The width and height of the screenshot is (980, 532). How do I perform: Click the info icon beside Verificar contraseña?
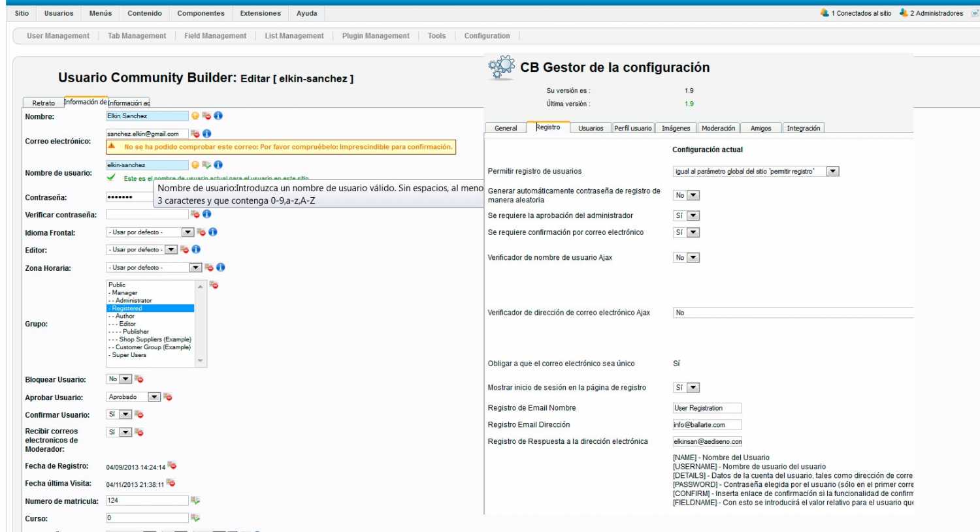click(x=206, y=213)
